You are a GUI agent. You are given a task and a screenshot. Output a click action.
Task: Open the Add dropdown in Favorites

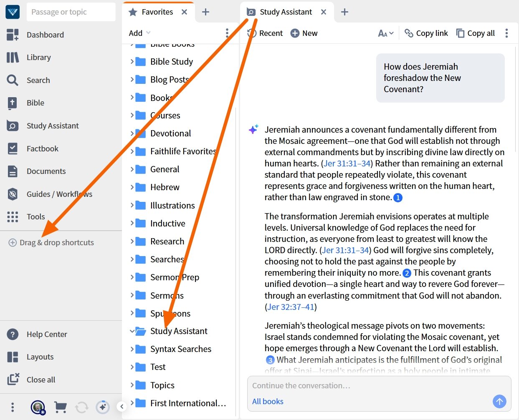click(139, 33)
